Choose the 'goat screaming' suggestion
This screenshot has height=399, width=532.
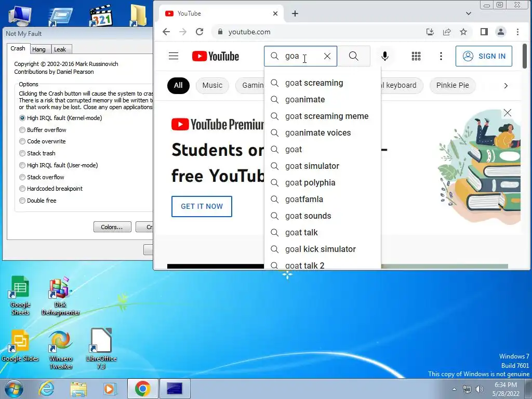[x=322, y=83]
